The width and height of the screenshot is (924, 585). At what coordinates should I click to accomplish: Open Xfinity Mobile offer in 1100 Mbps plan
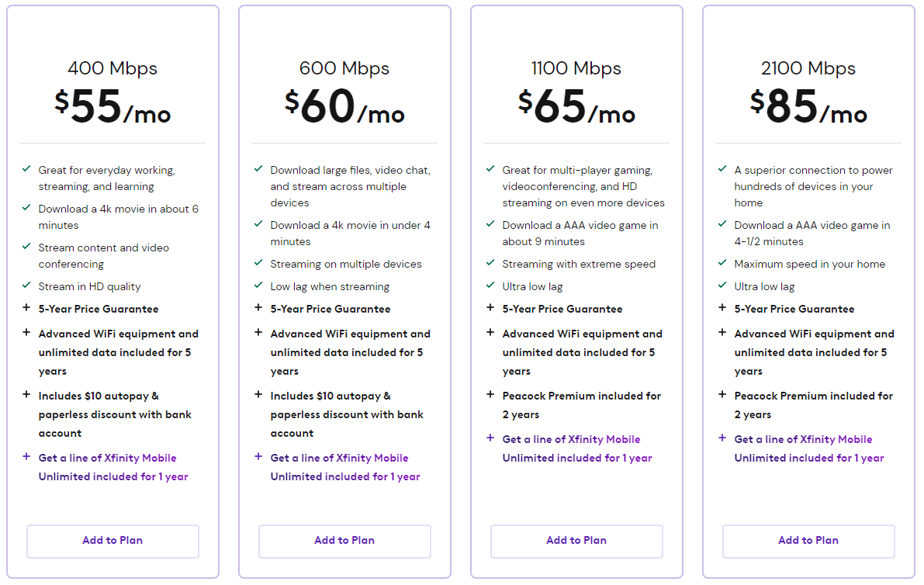(x=577, y=448)
